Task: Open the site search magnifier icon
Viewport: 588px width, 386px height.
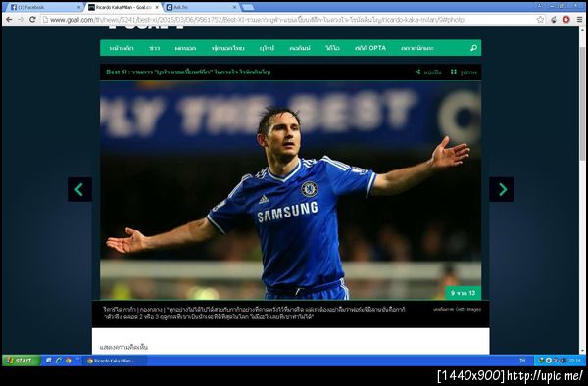Action: coord(473,48)
